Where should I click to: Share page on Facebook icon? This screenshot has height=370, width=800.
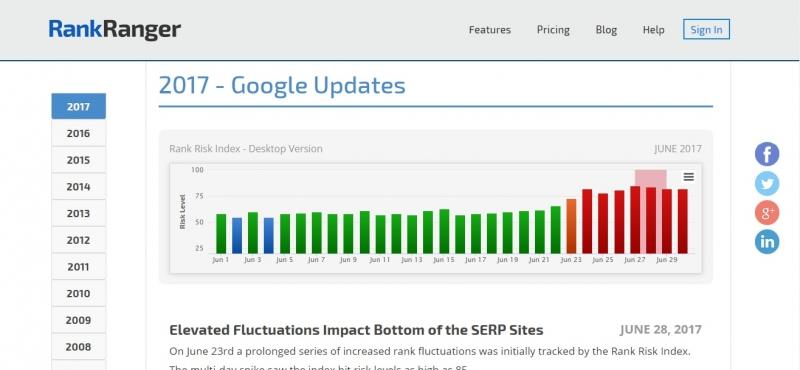[x=767, y=154]
